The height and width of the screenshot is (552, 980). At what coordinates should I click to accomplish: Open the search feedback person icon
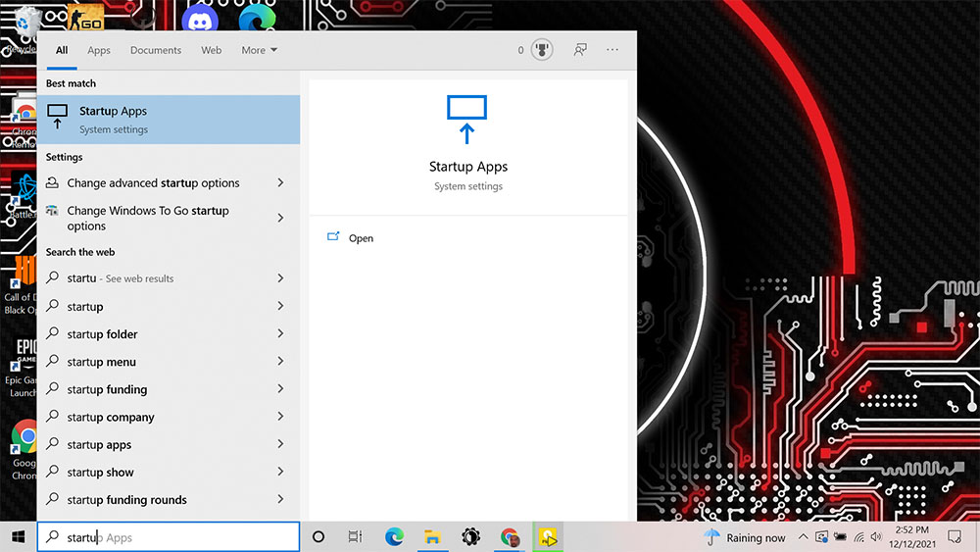(x=580, y=49)
